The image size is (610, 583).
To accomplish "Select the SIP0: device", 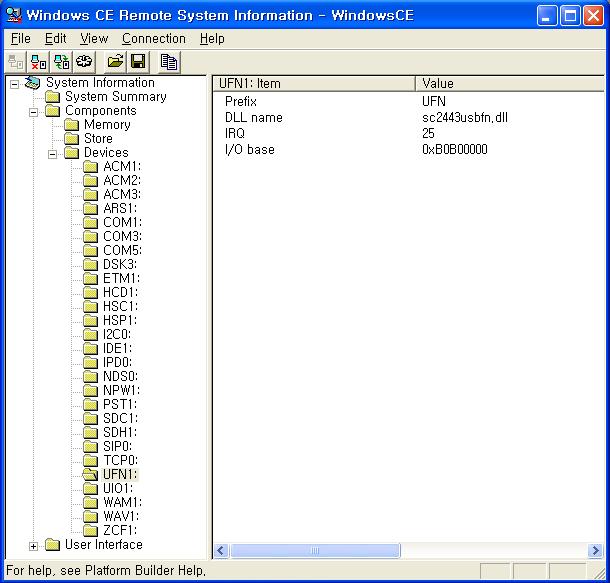I will [x=117, y=446].
